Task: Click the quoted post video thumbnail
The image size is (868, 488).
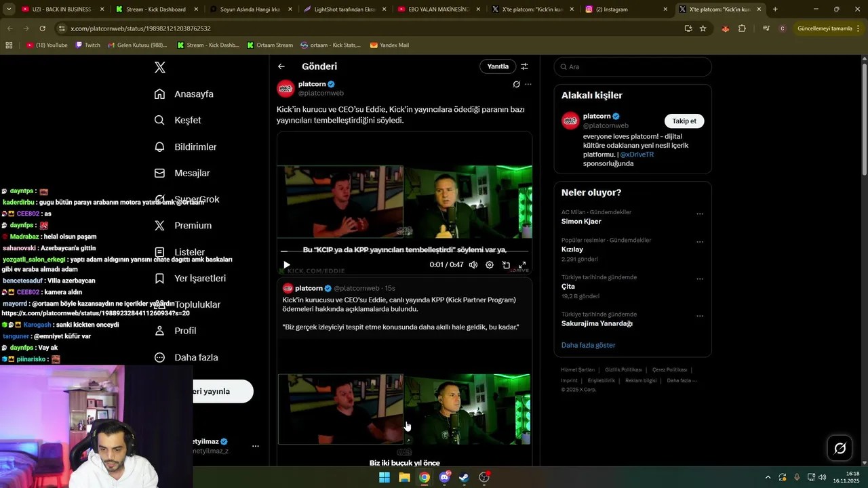Action: coord(404,409)
